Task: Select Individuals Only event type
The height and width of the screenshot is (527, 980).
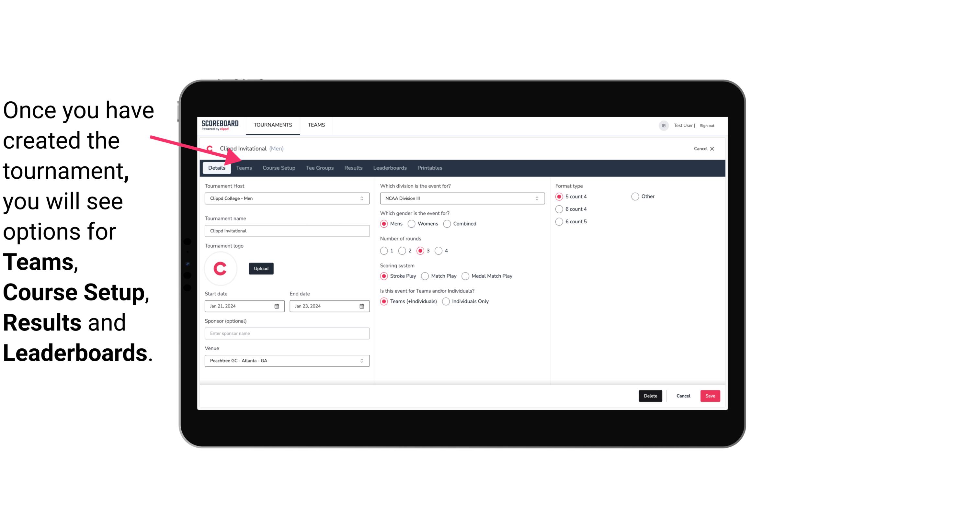Action: pos(446,302)
